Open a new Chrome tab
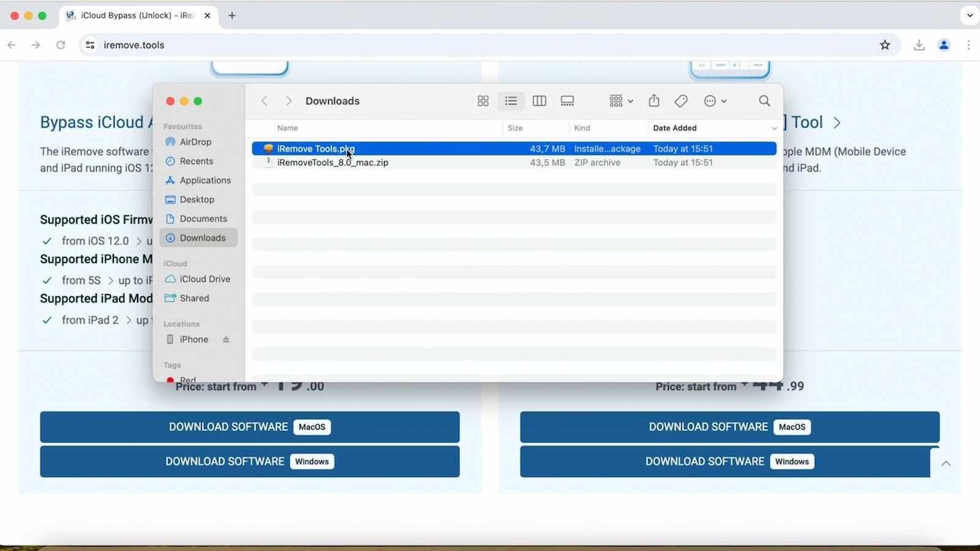 (232, 15)
